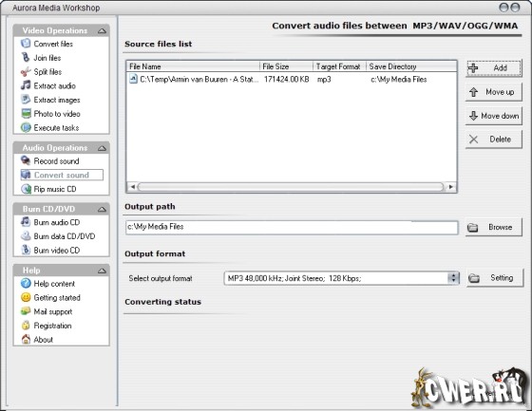Click the Mail support icon
The width and height of the screenshot is (532, 411).
pos(26,311)
